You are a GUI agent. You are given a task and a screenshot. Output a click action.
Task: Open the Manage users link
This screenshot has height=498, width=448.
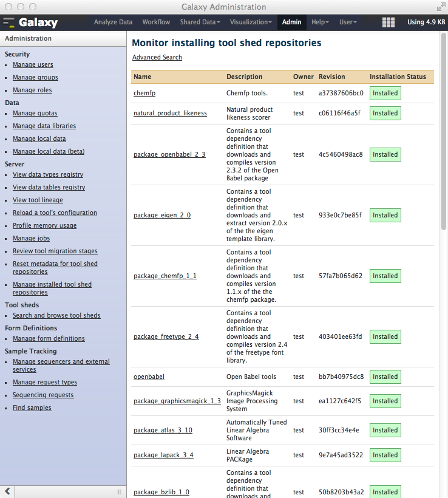33,64
